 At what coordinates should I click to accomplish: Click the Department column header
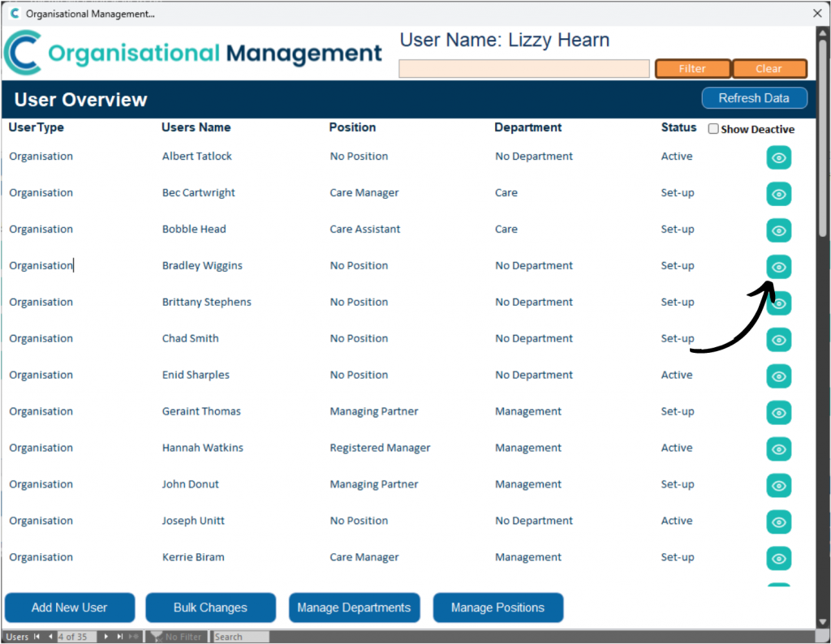click(527, 127)
